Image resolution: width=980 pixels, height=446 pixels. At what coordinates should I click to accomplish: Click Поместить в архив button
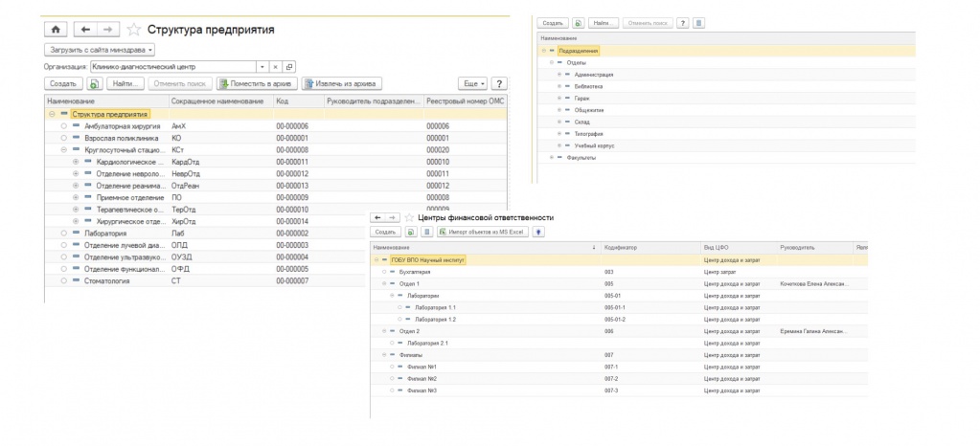pos(257,83)
